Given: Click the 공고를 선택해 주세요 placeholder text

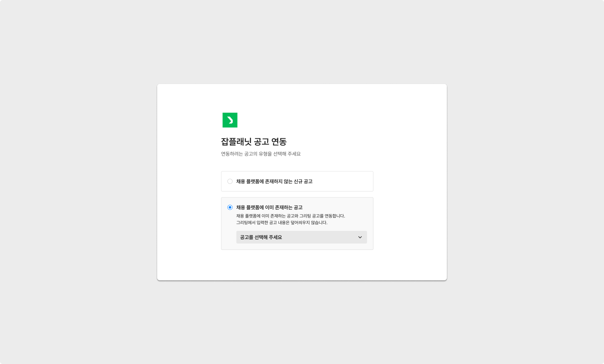Looking at the screenshot, I should (261, 237).
